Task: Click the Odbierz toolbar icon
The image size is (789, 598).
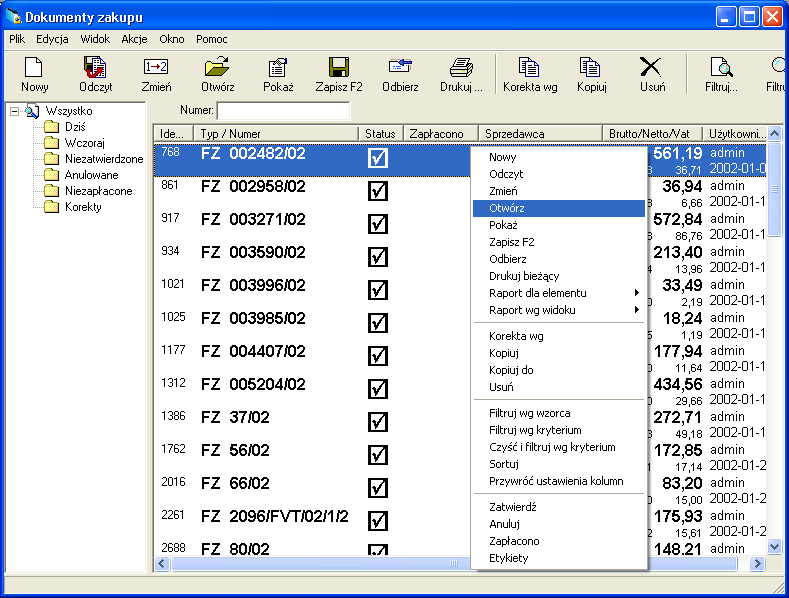Action: (x=400, y=66)
